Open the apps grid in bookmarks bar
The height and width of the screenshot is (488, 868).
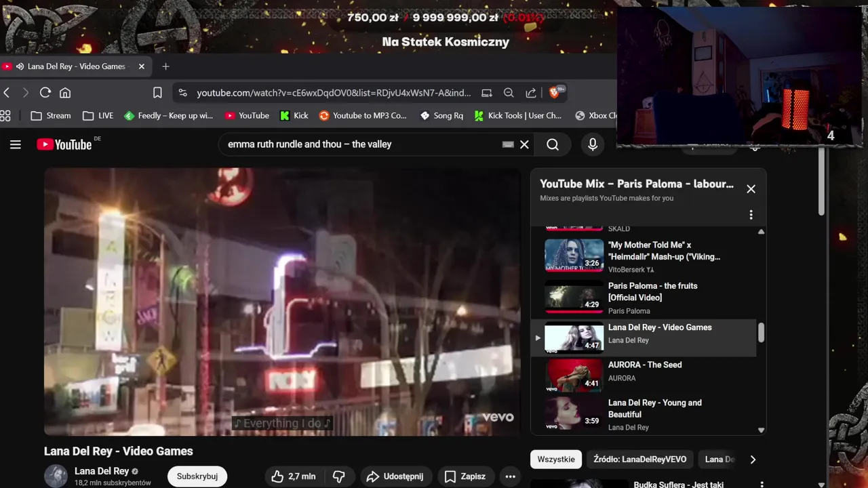tap(5, 116)
